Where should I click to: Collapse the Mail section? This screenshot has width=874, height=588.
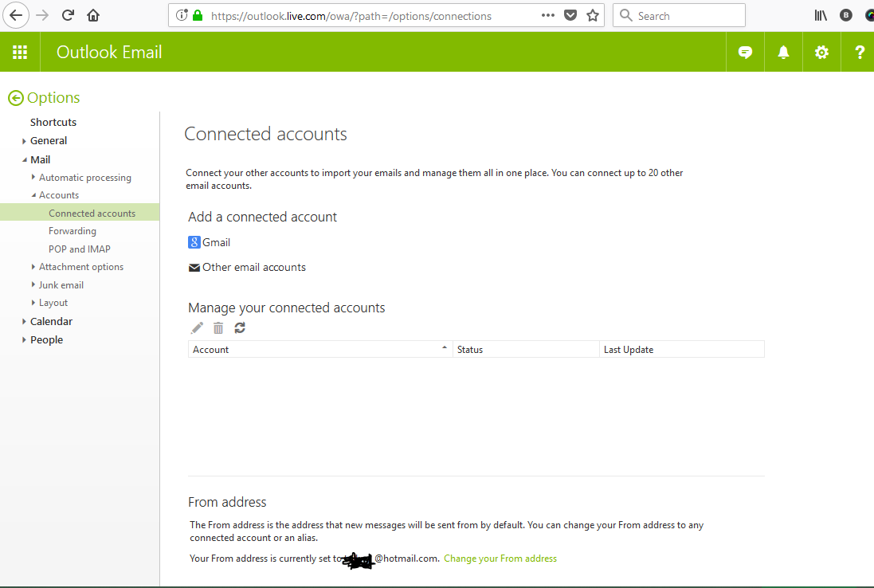pos(24,160)
